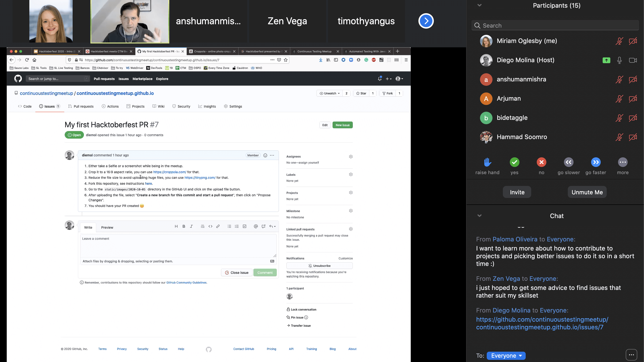Click the raise hand icon
This screenshot has height=362, width=644.
tap(487, 162)
